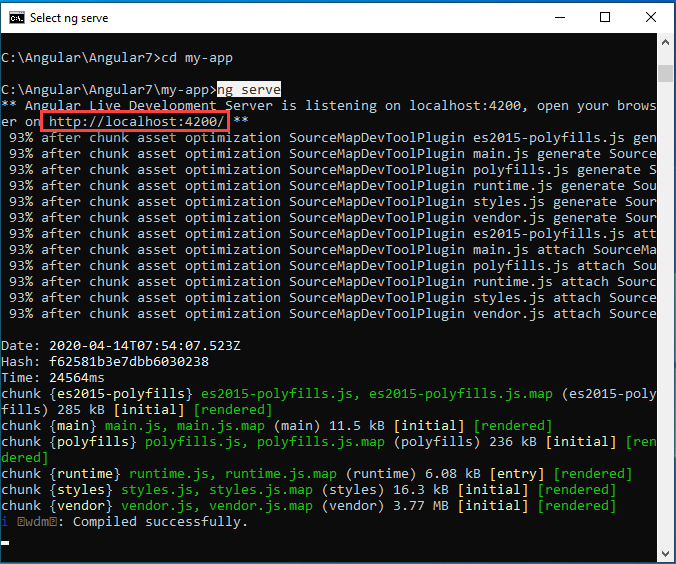Maximize the ng serve console window
676x564 pixels.
605,18
